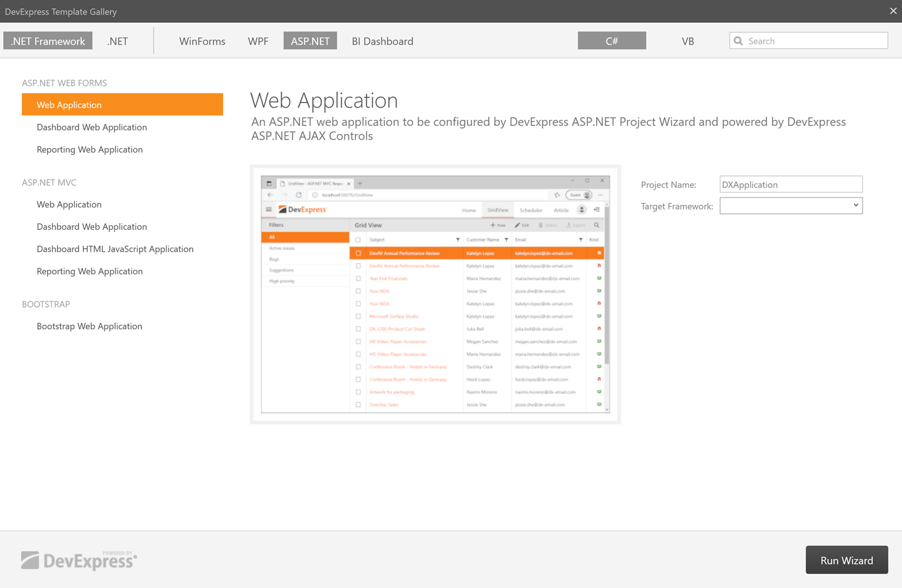Click the Project Name label

[668, 185]
